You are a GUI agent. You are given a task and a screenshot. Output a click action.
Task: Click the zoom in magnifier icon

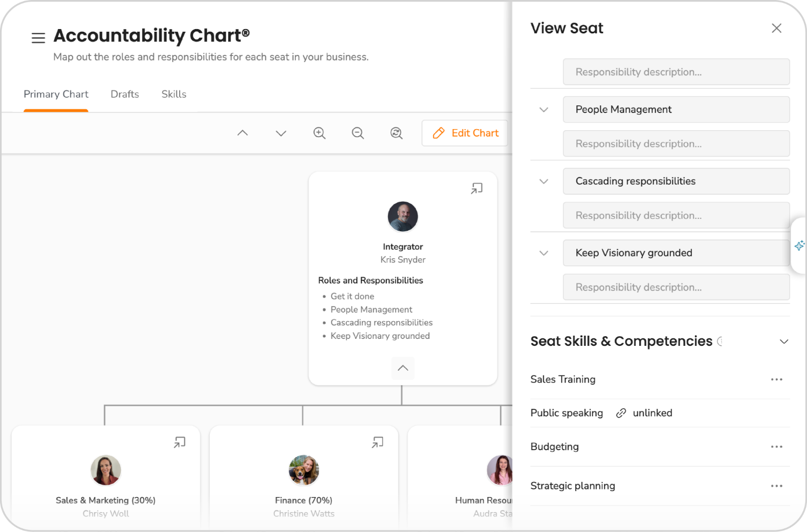click(x=319, y=133)
